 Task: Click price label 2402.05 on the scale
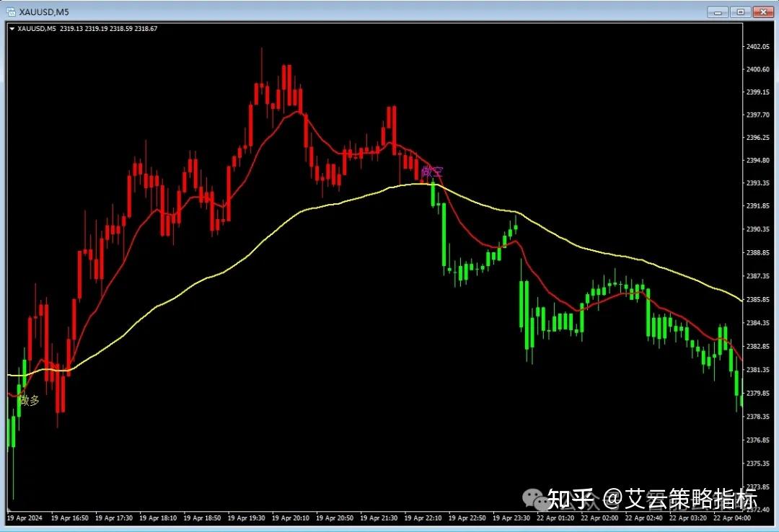[x=757, y=46]
